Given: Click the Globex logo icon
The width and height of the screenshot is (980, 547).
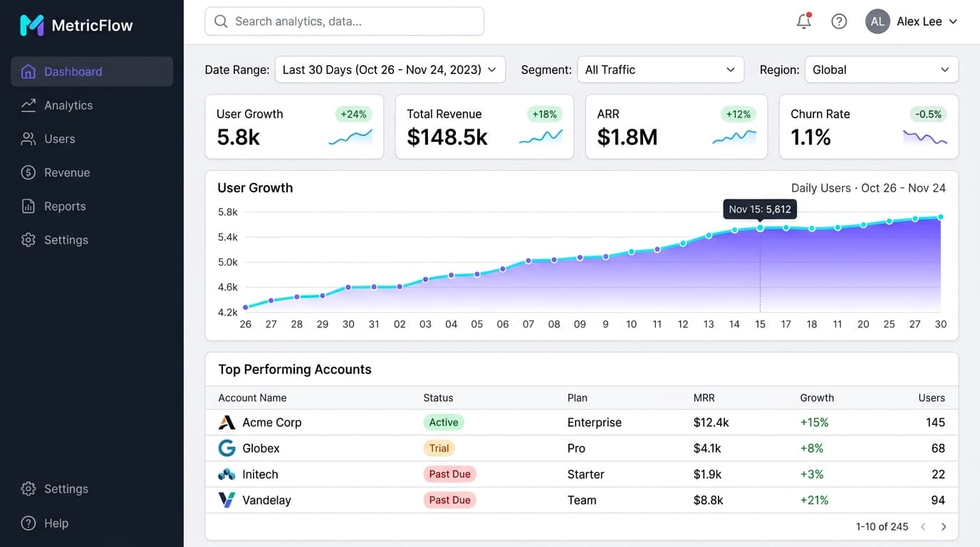Looking at the screenshot, I should coord(226,448).
